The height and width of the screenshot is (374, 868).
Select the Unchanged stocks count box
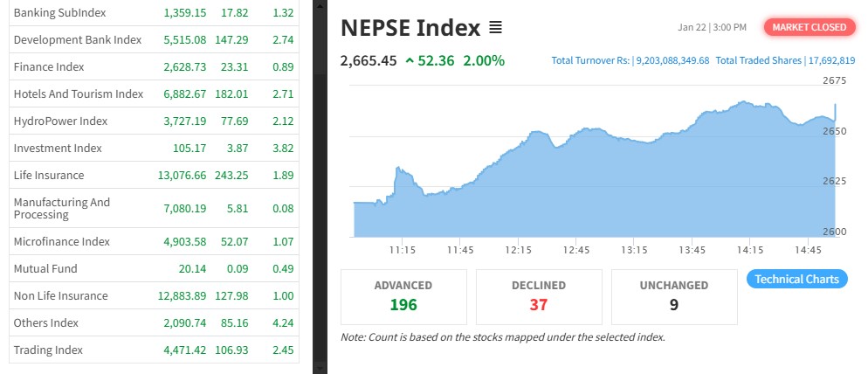coord(673,296)
